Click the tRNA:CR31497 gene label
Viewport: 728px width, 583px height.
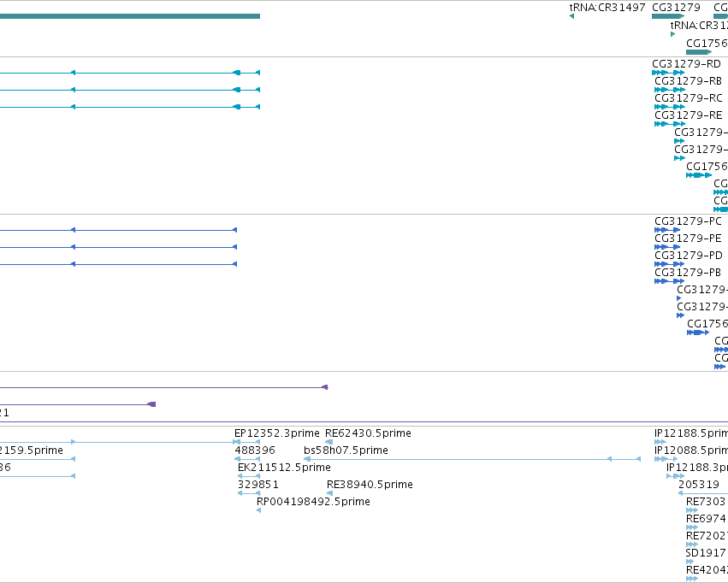coord(607,8)
